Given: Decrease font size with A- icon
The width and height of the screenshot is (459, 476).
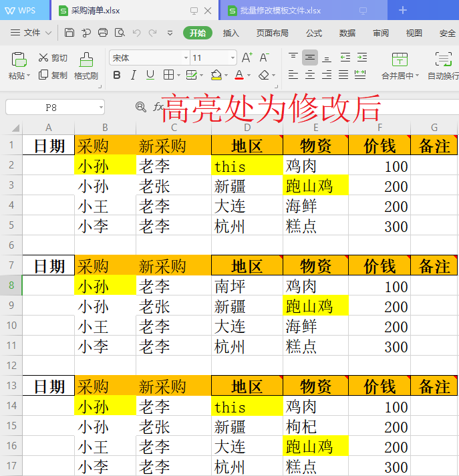Looking at the screenshot, I should click(x=264, y=57).
